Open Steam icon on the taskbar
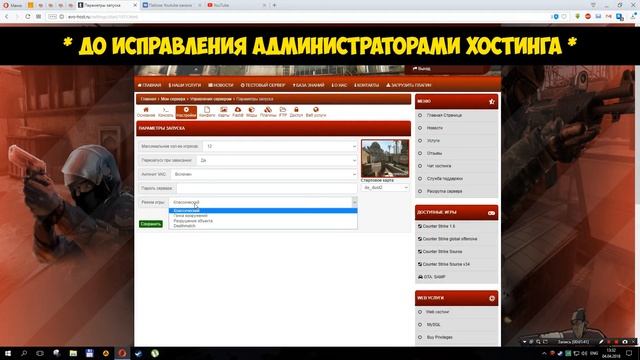Image resolution: width=640 pixels, height=360 pixels. click(138, 353)
